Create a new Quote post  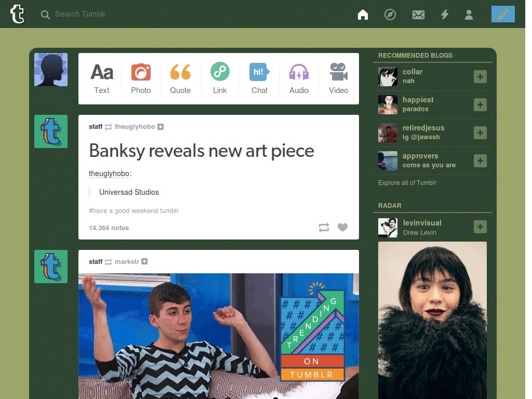(180, 79)
